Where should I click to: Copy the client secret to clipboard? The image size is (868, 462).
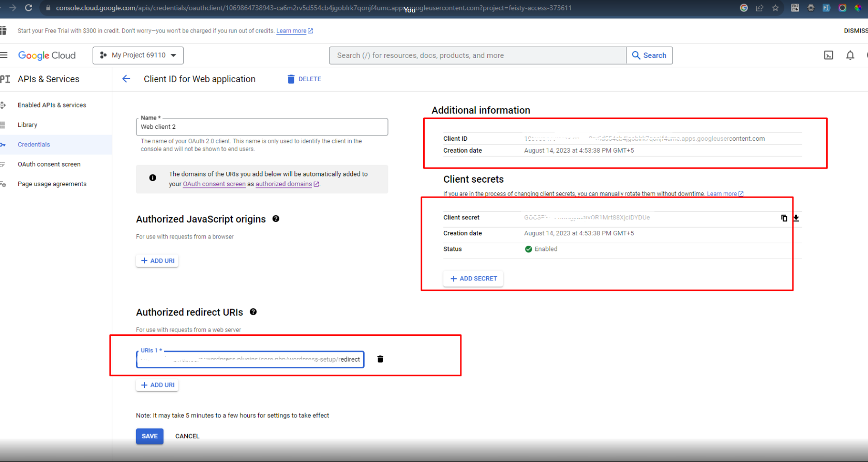point(784,218)
